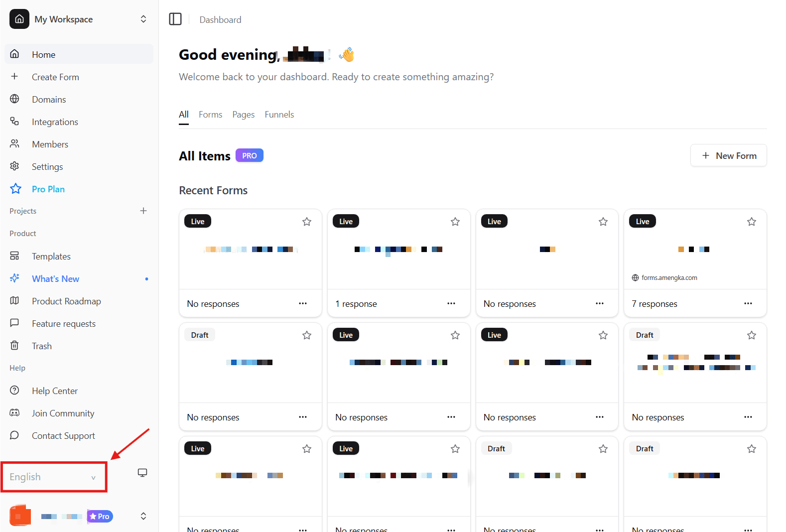Click the Pro Plan star icon

tap(15, 188)
